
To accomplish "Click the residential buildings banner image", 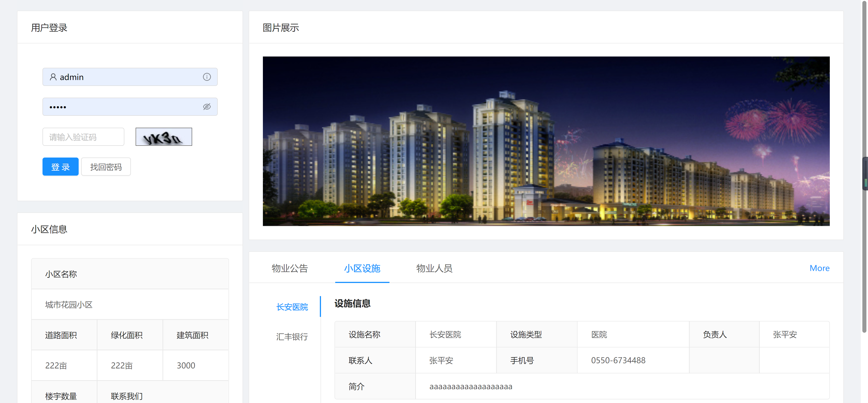I will pyautogui.click(x=546, y=141).
